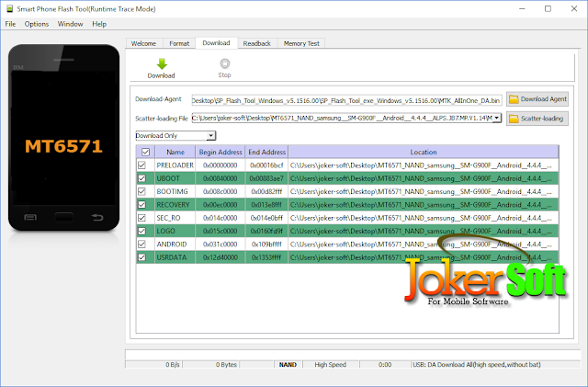Viewport: 588px width, 387px height.
Task: Click the MT6571 phone image
Action: (63, 137)
